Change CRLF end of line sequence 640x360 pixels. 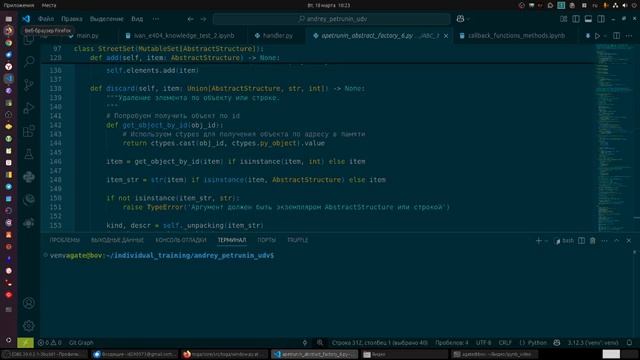point(505,343)
